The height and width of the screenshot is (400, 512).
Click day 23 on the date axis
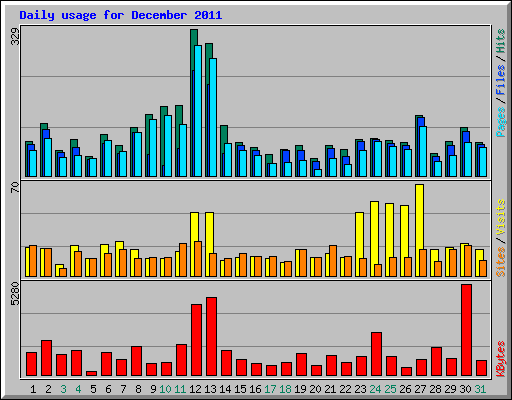pyautogui.click(x=360, y=389)
